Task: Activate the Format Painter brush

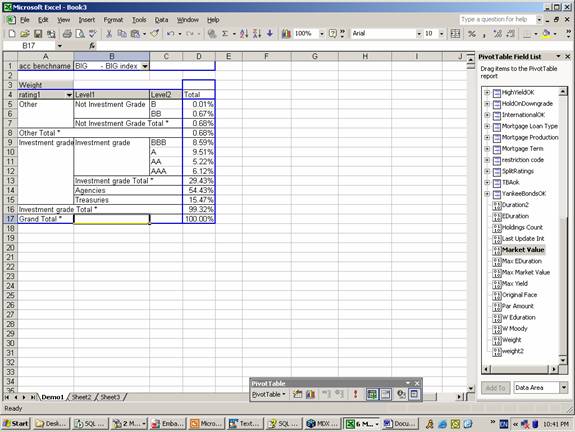Action: click(154, 34)
